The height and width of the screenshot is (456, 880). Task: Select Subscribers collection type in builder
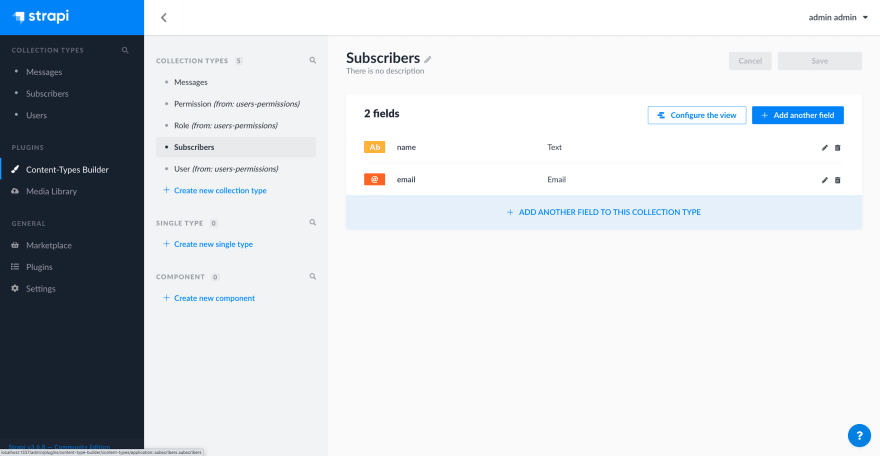tap(236, 147)
